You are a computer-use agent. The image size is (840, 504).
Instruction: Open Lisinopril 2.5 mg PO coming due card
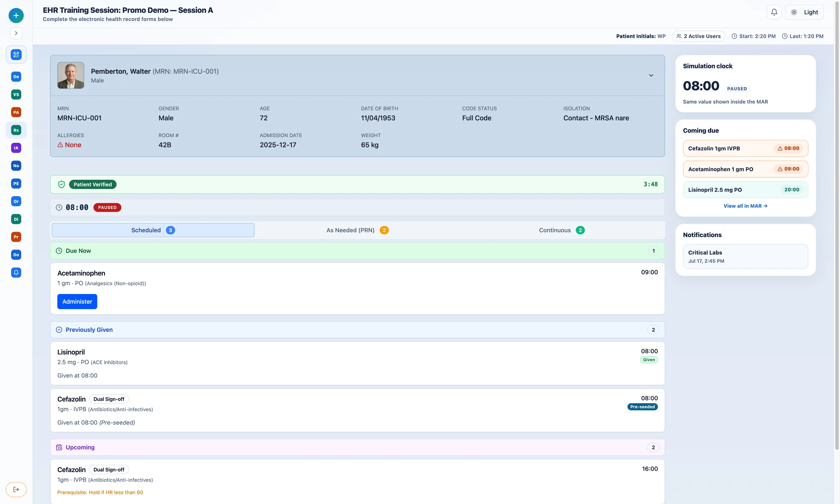tap(745, 190)
